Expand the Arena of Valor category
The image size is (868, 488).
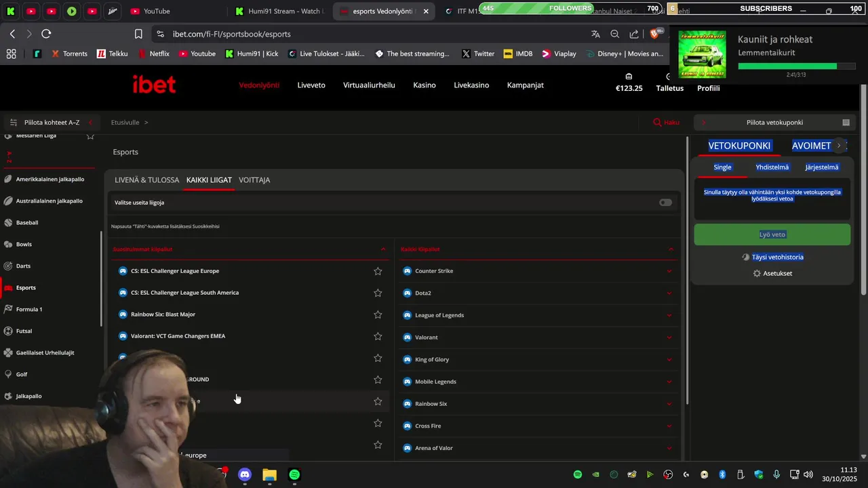[669, 448]
